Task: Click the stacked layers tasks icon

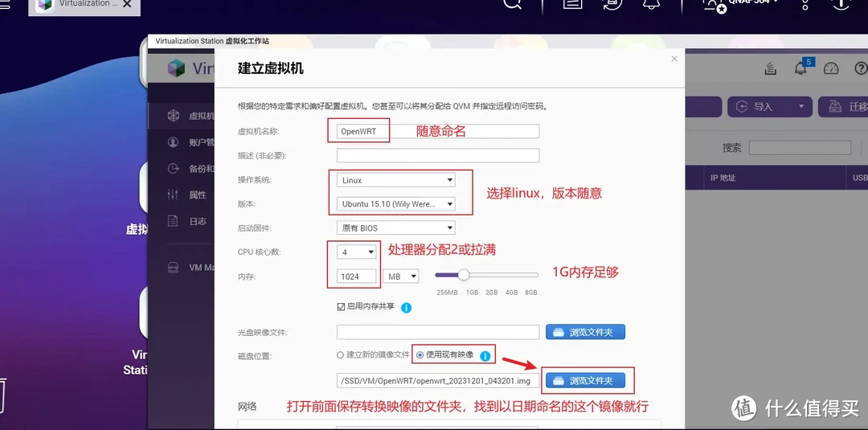Action: 770,68
